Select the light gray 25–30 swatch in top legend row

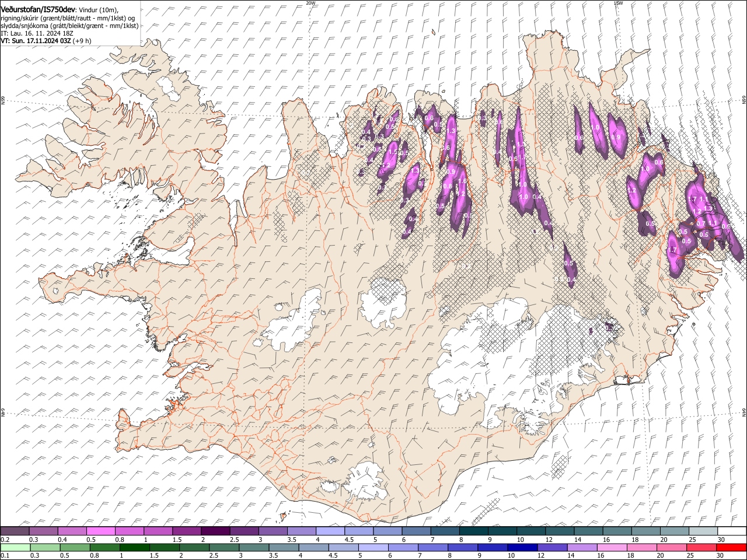[x=703, y=531]
